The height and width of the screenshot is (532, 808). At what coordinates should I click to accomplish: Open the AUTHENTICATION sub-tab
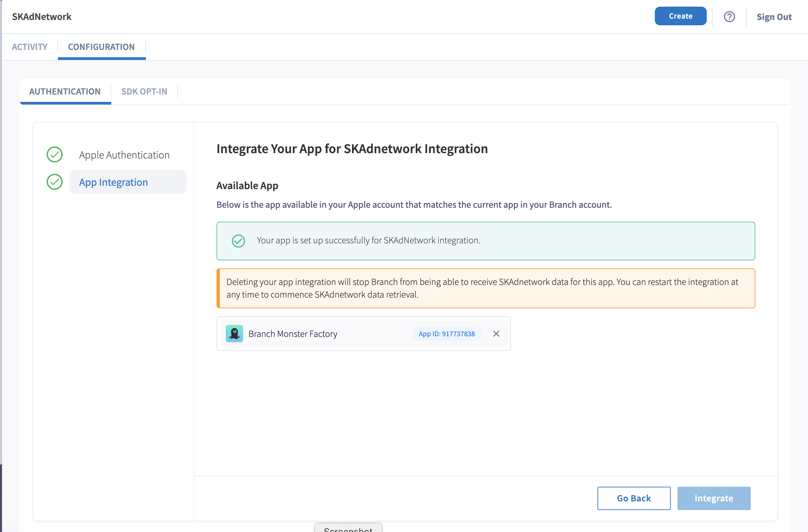pyautogui.click(x=65, y=92)
